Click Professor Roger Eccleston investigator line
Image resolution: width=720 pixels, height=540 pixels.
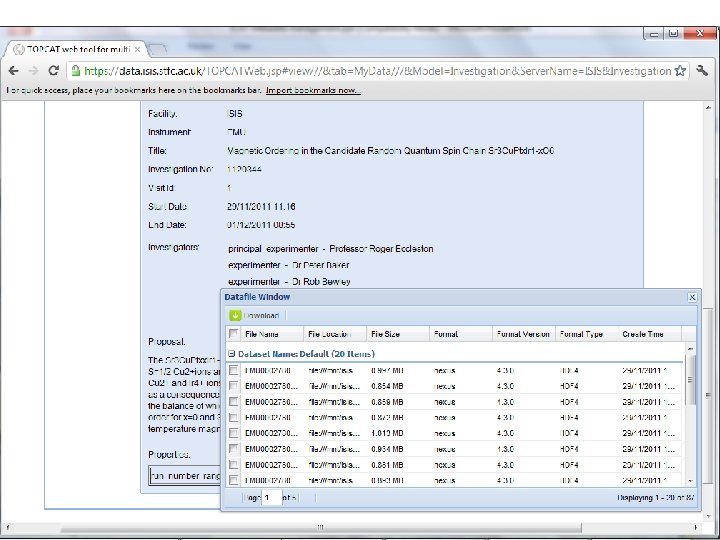coord(331,249)
